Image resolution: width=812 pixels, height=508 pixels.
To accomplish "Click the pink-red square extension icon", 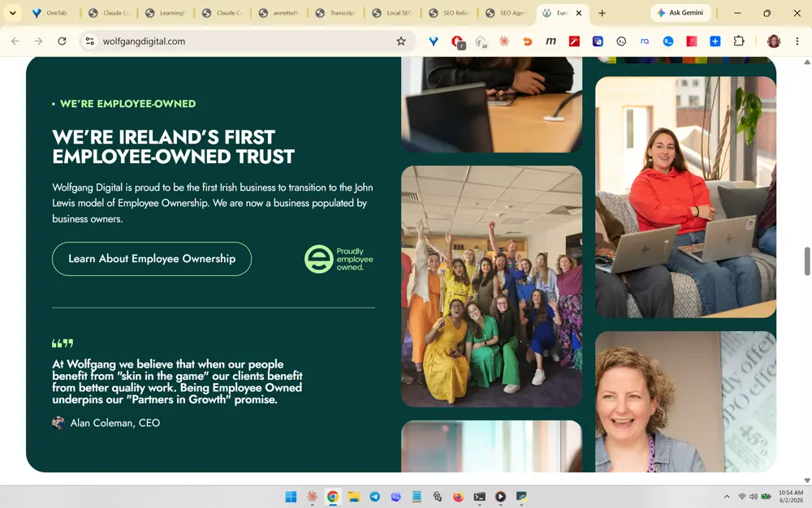I will (x=691, y=41).
